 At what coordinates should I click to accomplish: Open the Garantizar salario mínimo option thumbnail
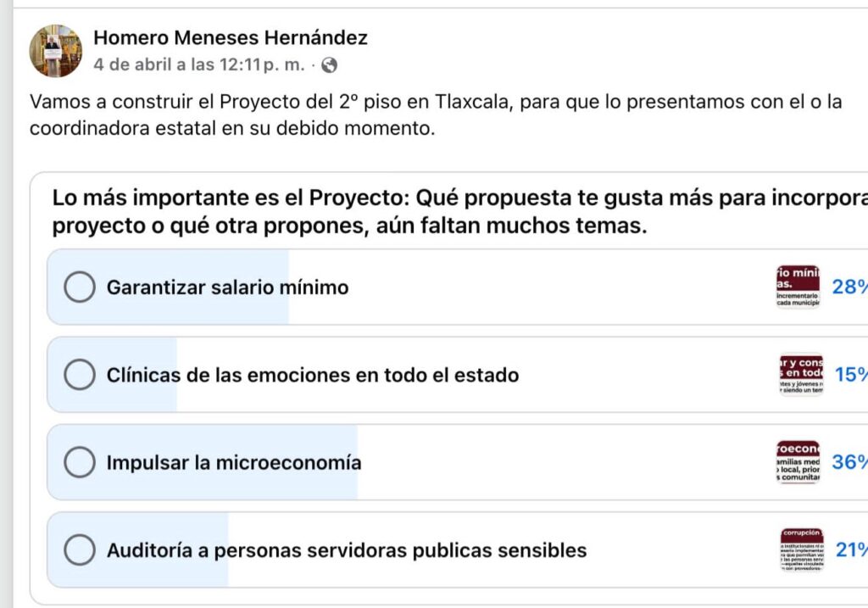(798, 287)
